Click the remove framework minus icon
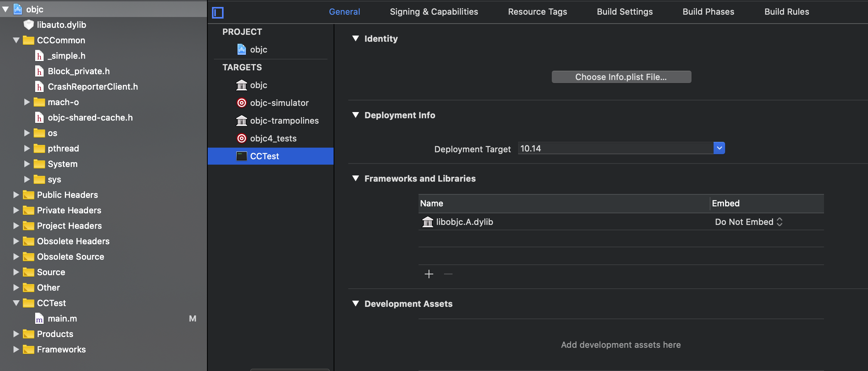This screenshot has height=371, width=868. (x=448, y=274)
